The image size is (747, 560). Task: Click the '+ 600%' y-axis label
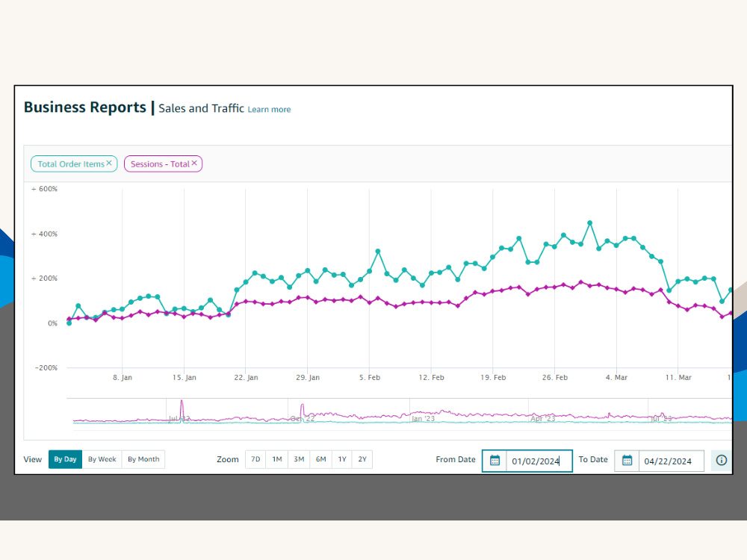pyautogui.click(x=44, y=189)
